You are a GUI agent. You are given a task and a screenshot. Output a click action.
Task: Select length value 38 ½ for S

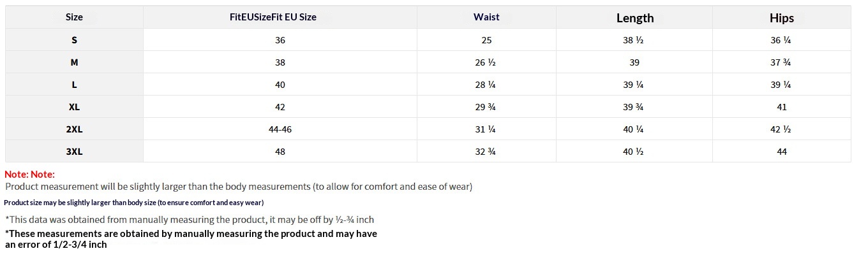coord(634,40)
